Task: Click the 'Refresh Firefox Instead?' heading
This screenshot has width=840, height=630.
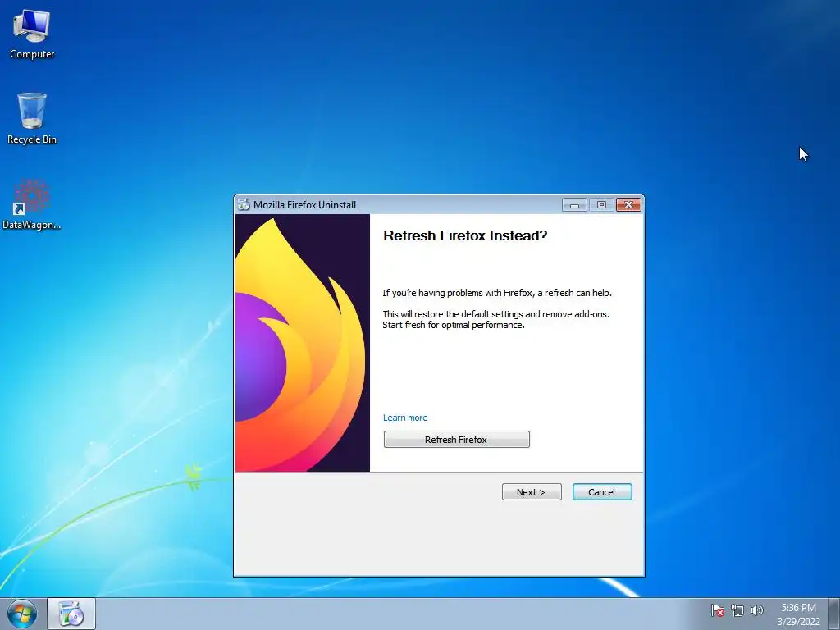Action: [x=465, y=235]
